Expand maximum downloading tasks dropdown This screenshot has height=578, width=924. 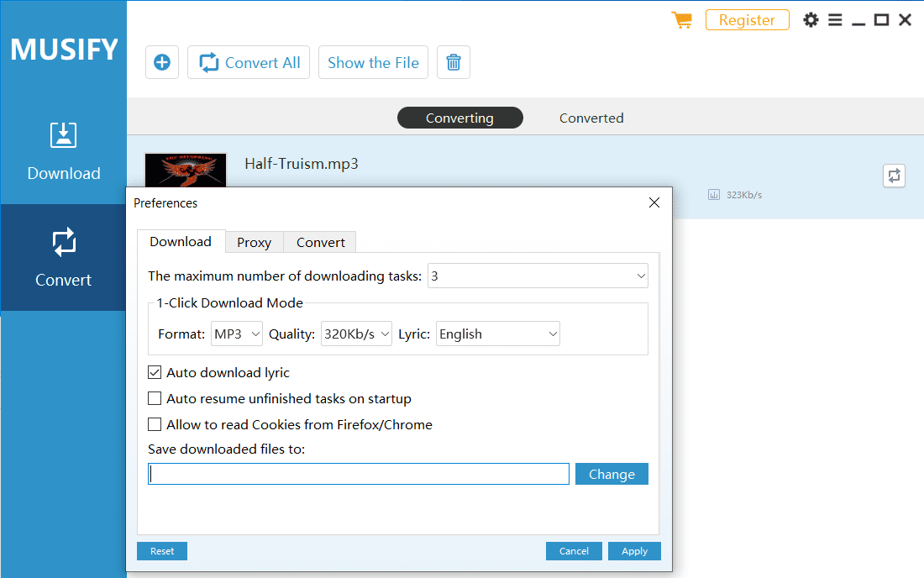click(538, 276)
